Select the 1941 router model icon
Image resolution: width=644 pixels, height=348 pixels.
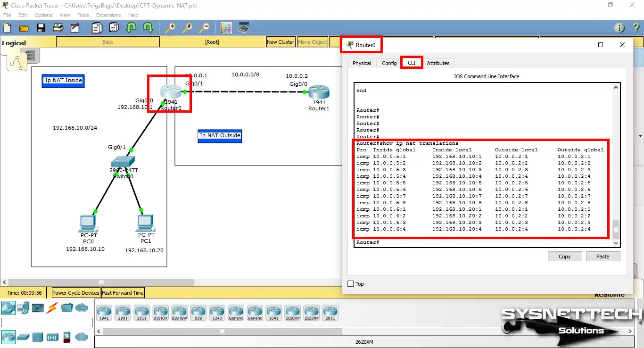pos(104,312)
